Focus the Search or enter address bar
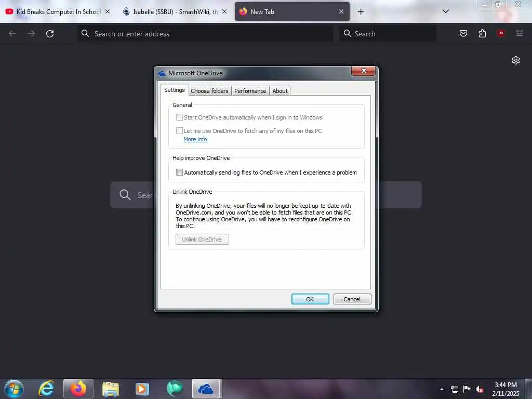The width and height of the screenshot is (532, 399). pyautogui.click(x=205, y=34)
